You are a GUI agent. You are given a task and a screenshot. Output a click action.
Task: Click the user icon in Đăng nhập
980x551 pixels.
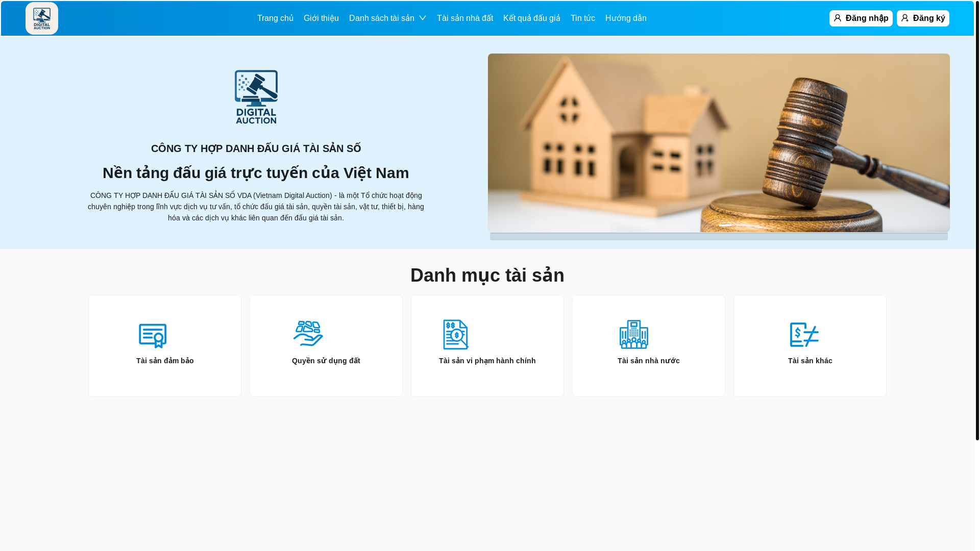click(838, 18)
